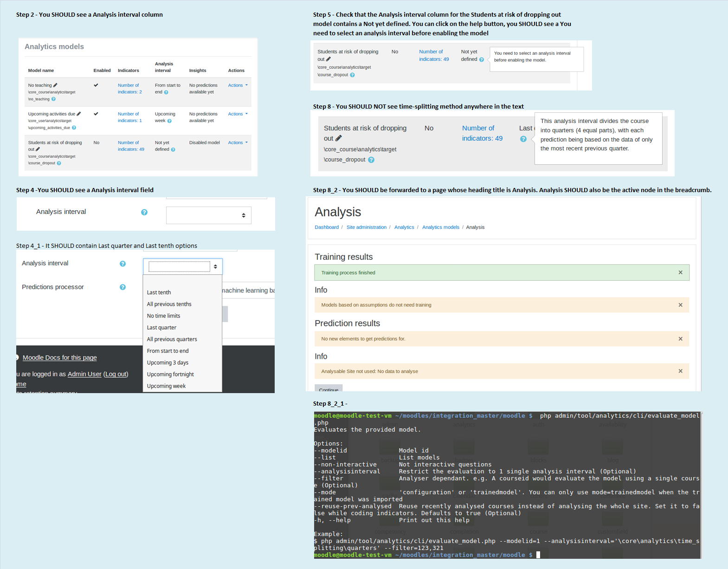728x569 pixels.
Task: Click help icon beside Analysis interval in Step 4_1
Action: 122,264
